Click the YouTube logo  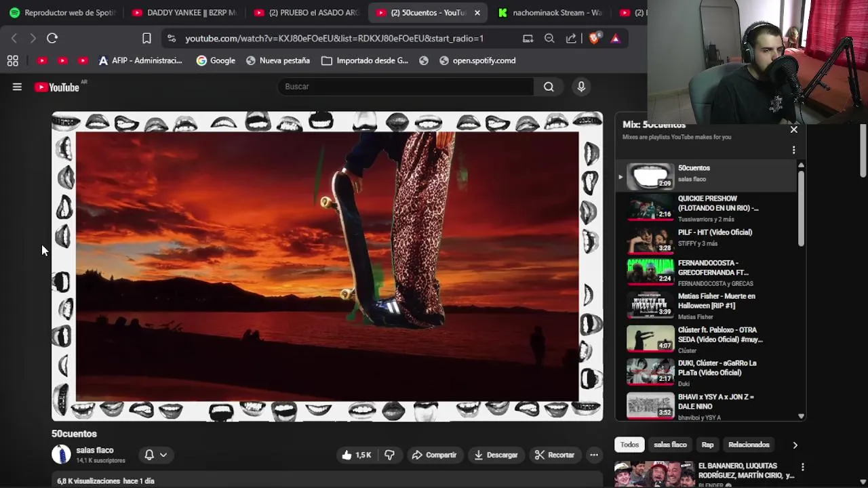(x=57, y=87)
